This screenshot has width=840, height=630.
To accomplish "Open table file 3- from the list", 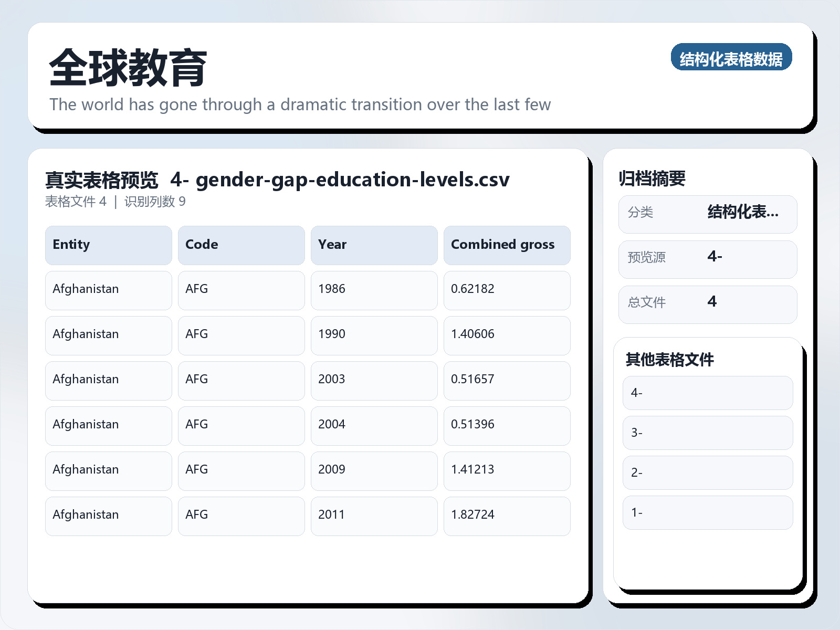I will (707, 433).
